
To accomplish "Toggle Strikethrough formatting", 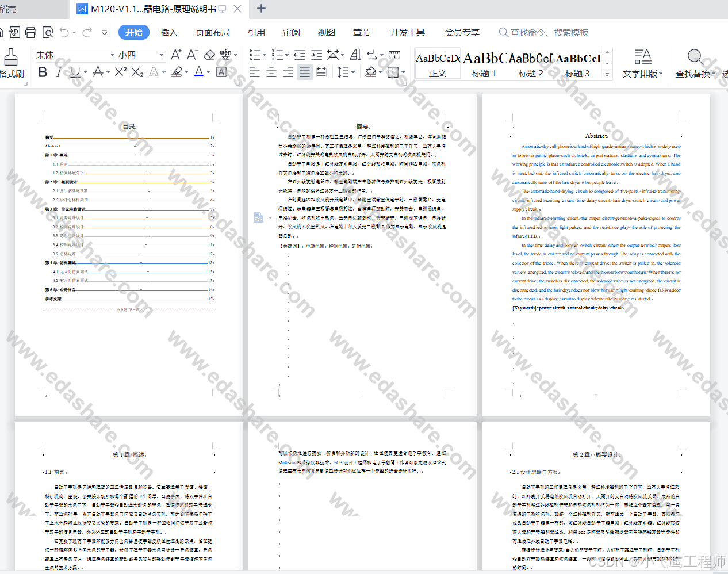I will [98, 72].
